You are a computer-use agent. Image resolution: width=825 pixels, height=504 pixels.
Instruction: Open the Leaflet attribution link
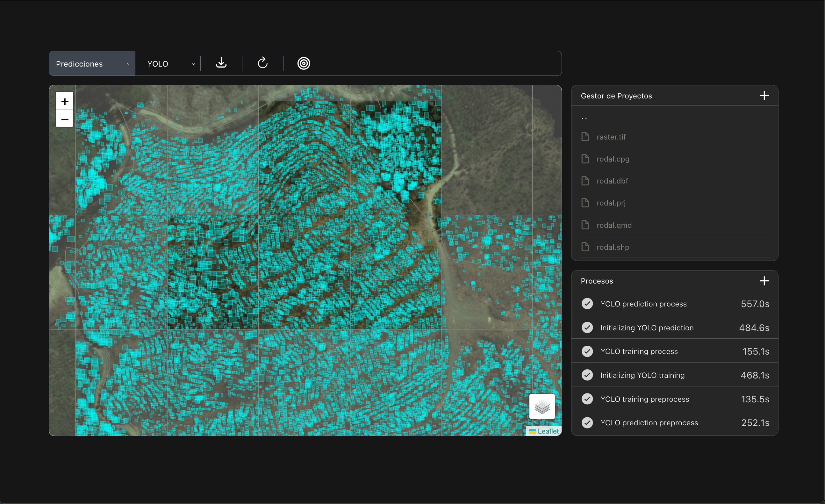[x=548, y=431]
